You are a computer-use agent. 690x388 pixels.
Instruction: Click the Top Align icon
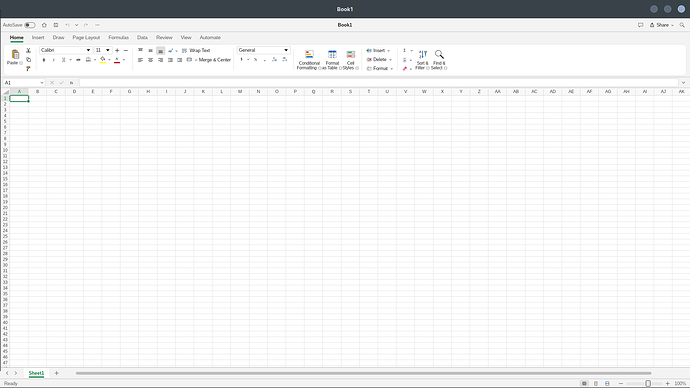(x=140, y=51)
